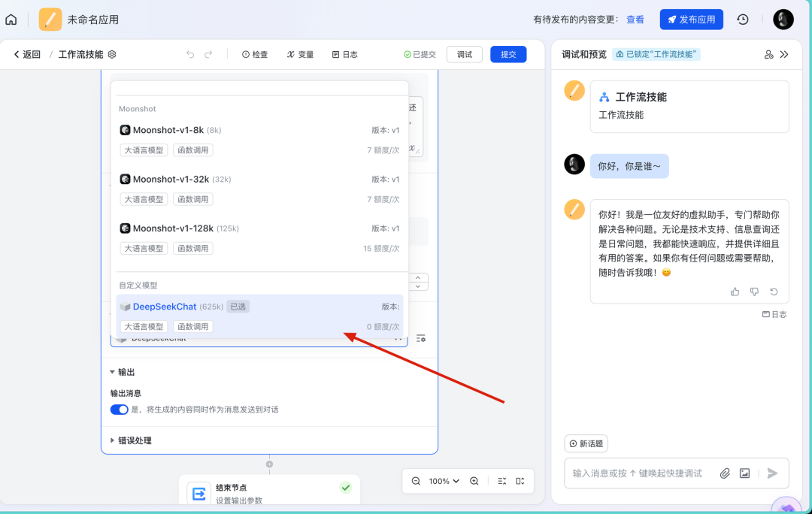Send the chat message
Screen dimensions: 812x514
tap(772, 473)
